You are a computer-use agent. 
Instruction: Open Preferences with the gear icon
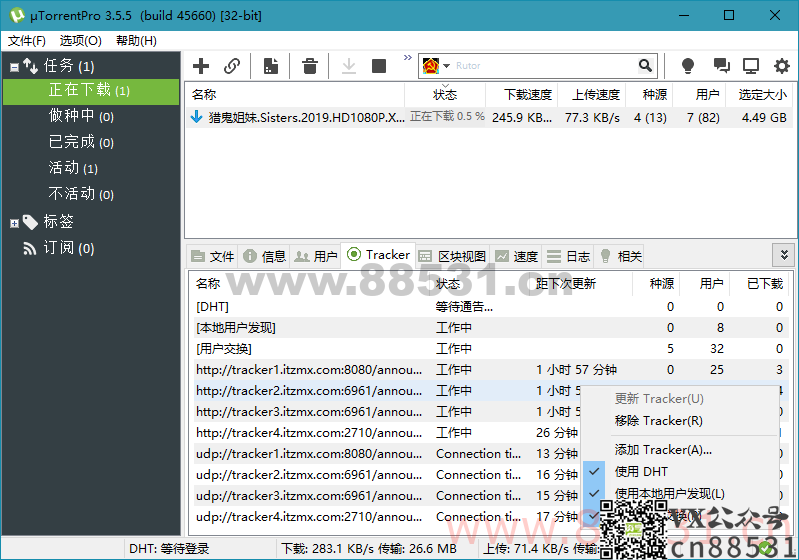pos(782,66)
